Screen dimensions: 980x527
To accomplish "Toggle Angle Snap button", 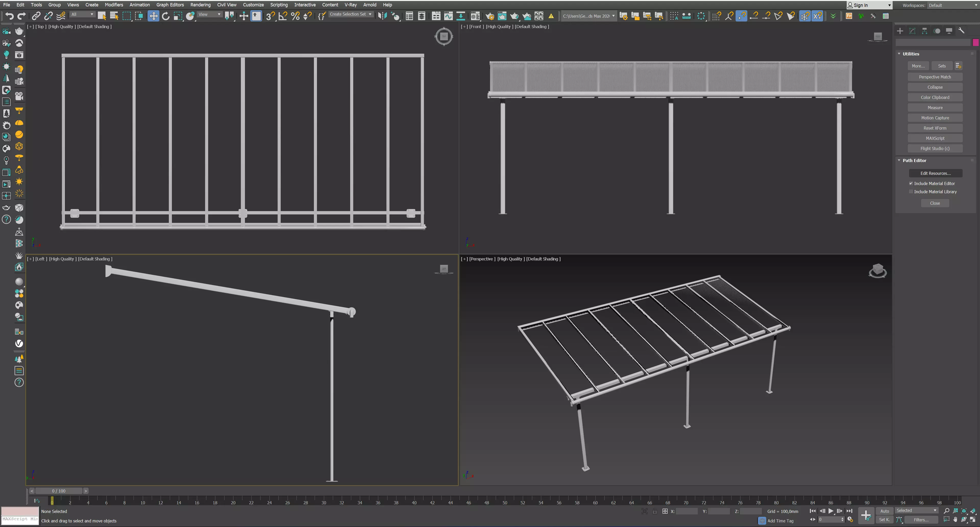I will 283,16.
